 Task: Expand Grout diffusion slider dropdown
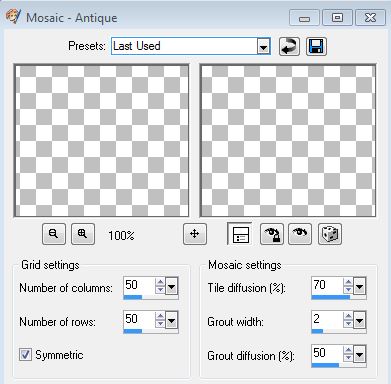[x=359, y=354]
